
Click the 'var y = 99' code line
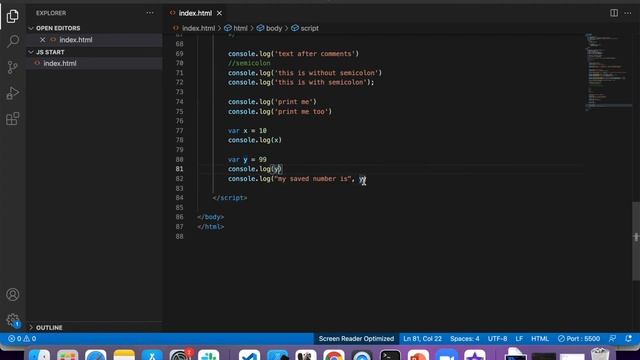tap(247, 159)
